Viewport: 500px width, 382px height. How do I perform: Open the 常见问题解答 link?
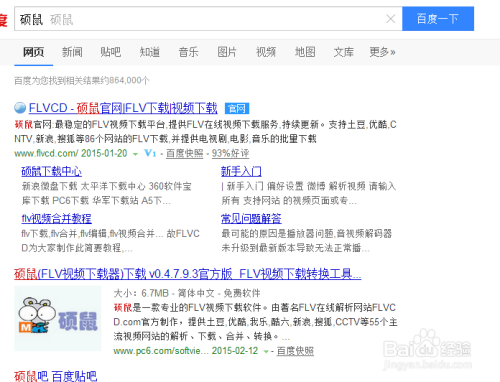(x=251, y=219)
